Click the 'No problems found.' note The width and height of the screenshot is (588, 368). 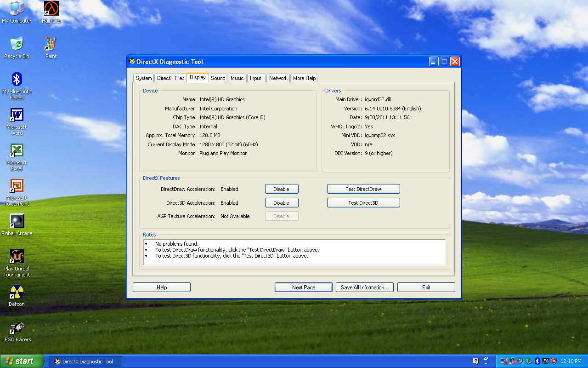point(177,244)
